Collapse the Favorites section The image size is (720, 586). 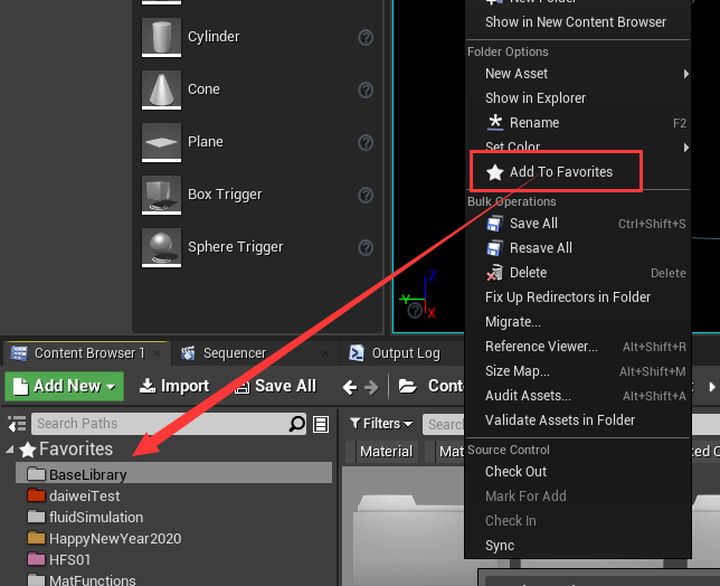point(10,450)
